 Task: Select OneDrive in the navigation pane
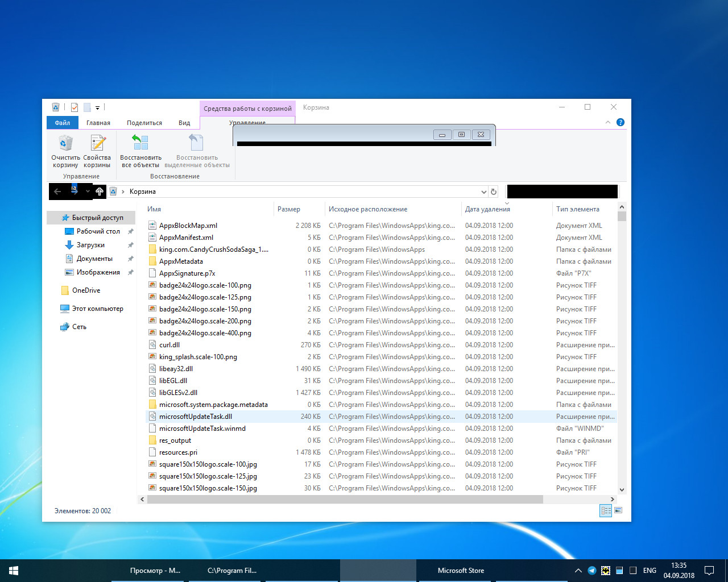click(86, 290)
